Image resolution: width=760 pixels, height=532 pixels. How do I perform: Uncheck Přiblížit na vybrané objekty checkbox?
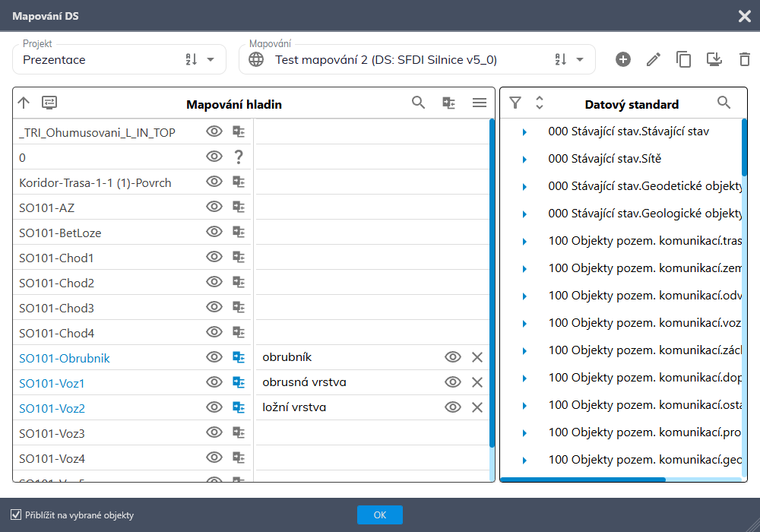coord(16,515)
